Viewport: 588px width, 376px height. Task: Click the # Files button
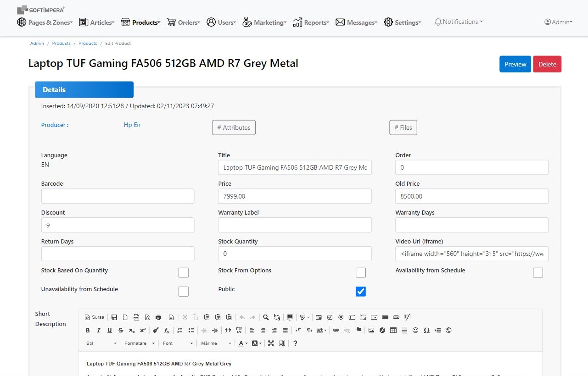(x=403, y=127)
